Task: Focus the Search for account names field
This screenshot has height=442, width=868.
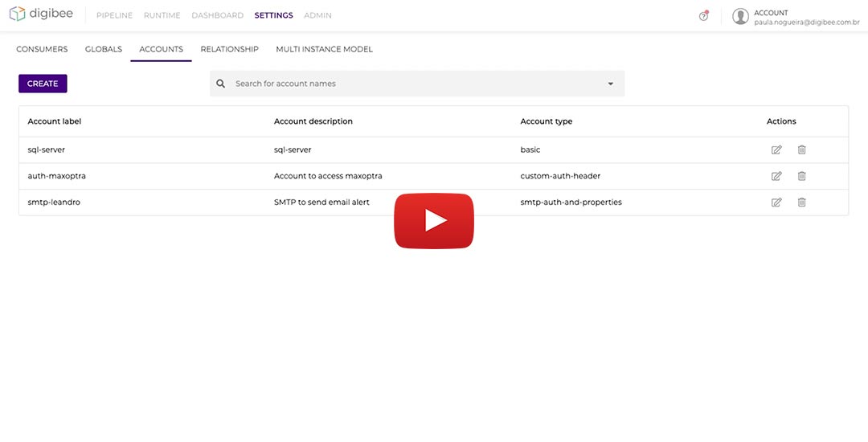Action: [417, 84]
